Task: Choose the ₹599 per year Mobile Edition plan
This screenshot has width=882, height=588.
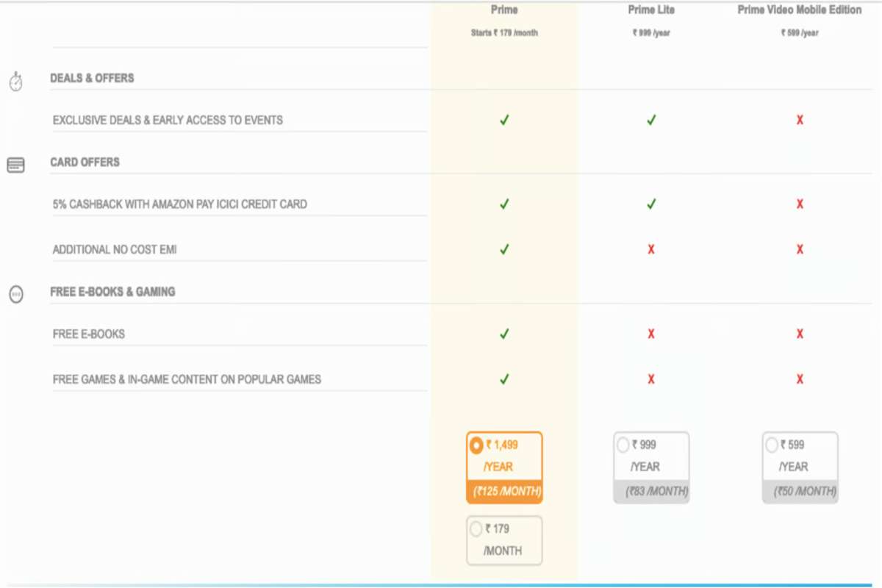Action: [x=800, y=467]
